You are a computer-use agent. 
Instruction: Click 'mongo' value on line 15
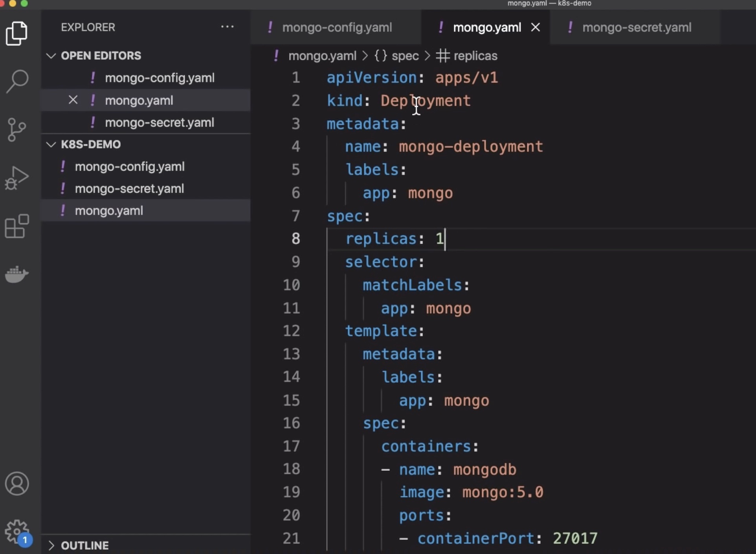(x=466, y=401)
